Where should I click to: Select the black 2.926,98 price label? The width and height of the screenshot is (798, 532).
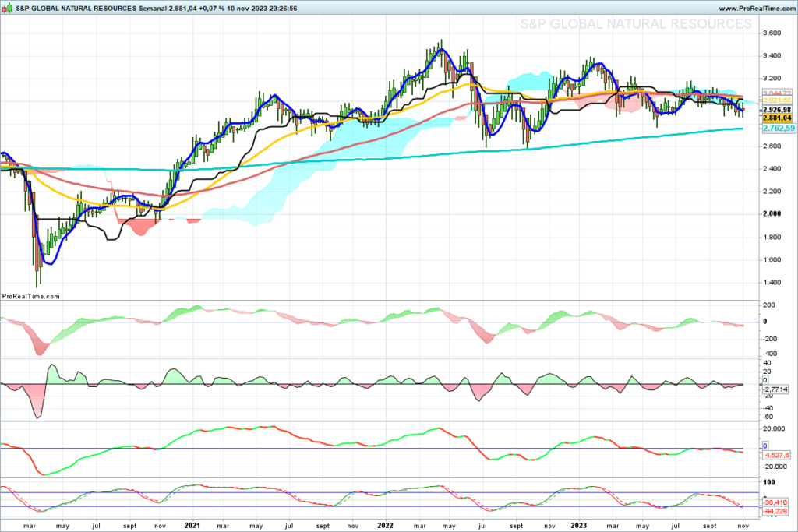pos(777,110)
